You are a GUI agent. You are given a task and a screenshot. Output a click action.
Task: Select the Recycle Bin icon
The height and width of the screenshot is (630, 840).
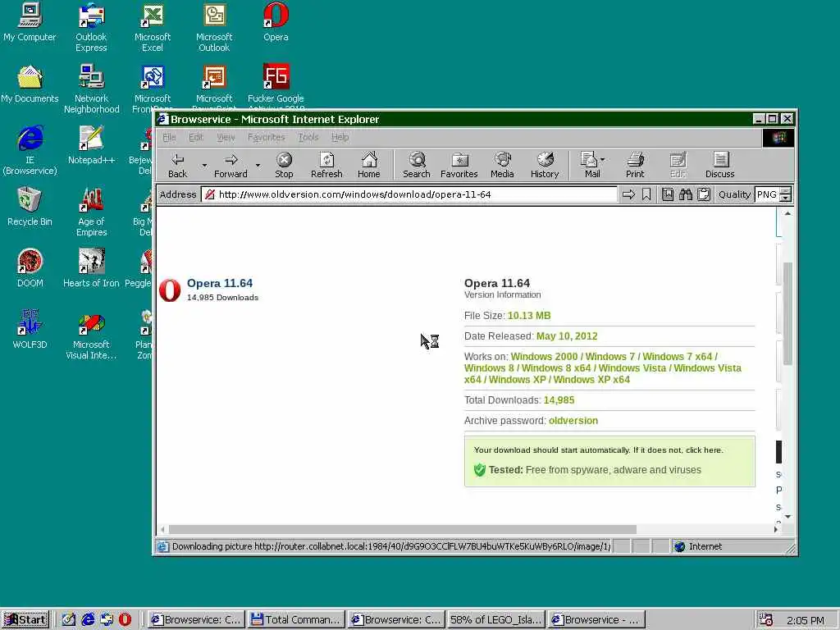point(30,206)
